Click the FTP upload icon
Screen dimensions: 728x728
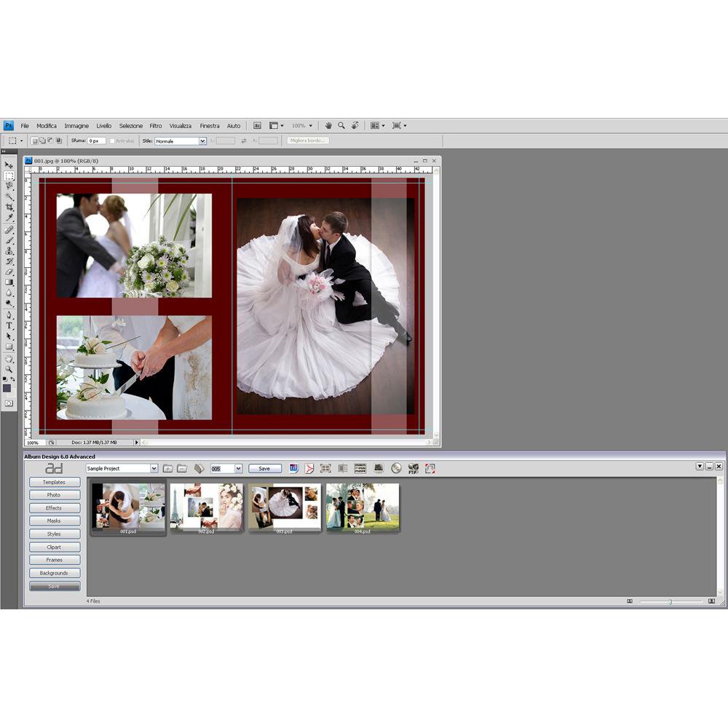[x=413, y=468]
